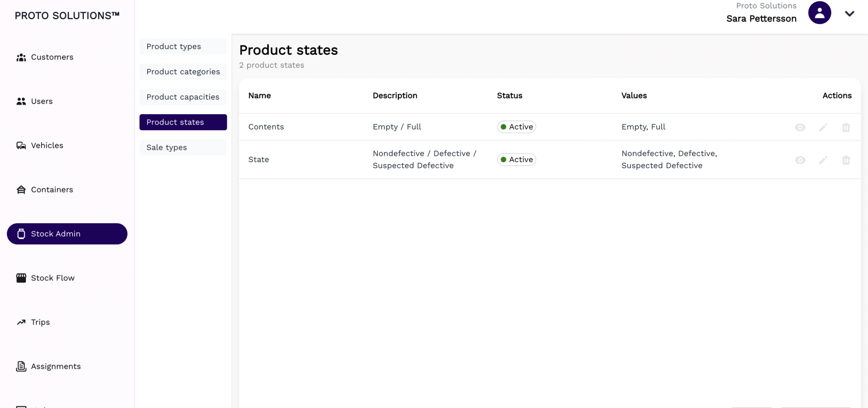Open Stock Admin section
The width and height of the screenshot is (868, 408).
(67, 234)
